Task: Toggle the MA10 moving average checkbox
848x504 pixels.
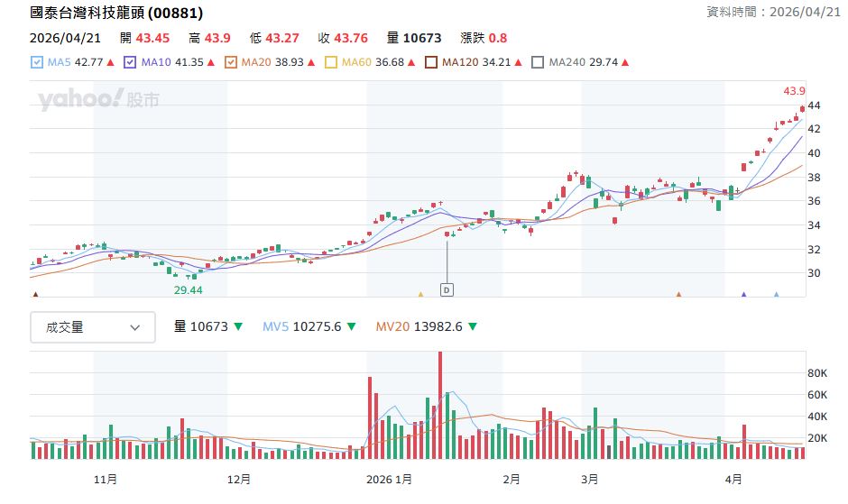Action: tap(130, 62)
